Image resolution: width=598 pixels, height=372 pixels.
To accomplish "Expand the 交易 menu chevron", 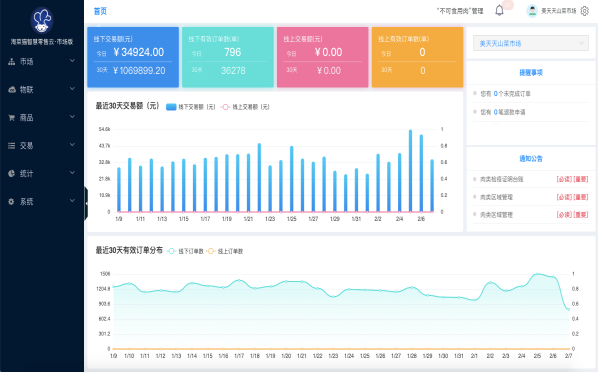I will (72, 145).
